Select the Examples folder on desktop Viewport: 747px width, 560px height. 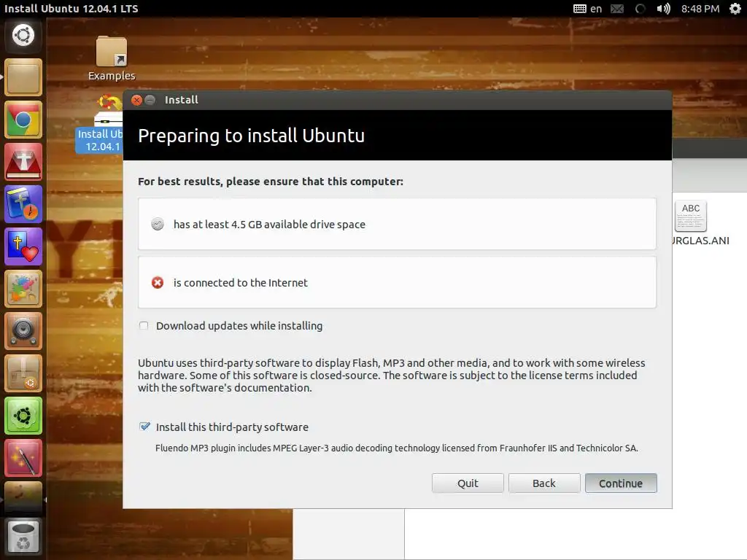click(x=112, y=58)
